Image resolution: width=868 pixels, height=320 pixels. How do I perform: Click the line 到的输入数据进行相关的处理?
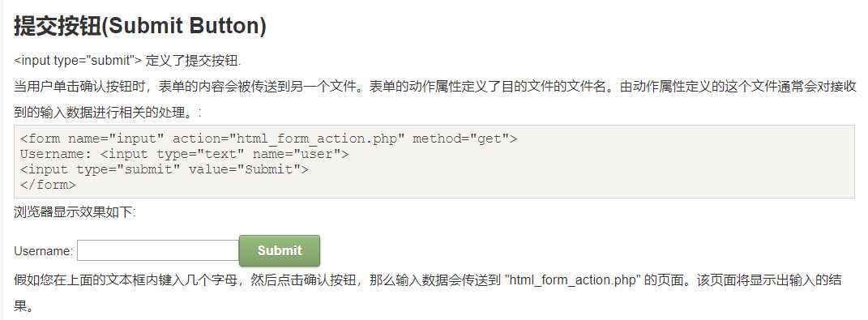(108, 113)
